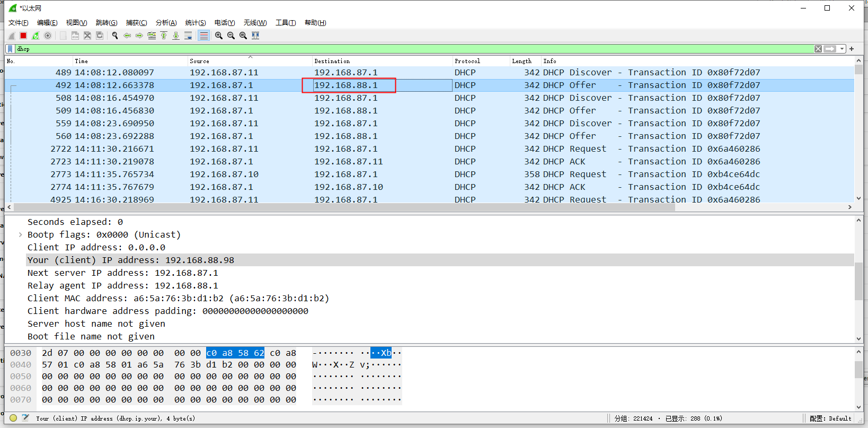Click hex row offset 0040
This screenshot has height=428, width=868.
21,364
